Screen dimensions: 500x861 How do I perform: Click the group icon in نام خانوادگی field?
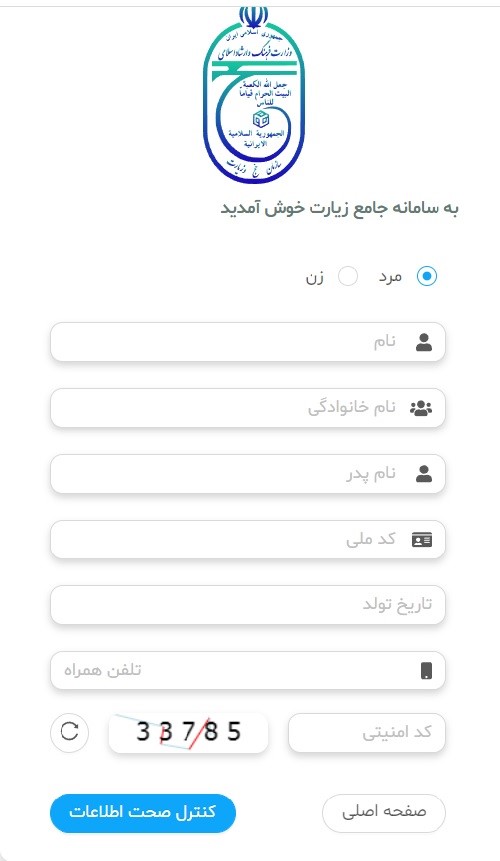click(x=421, y=408)
